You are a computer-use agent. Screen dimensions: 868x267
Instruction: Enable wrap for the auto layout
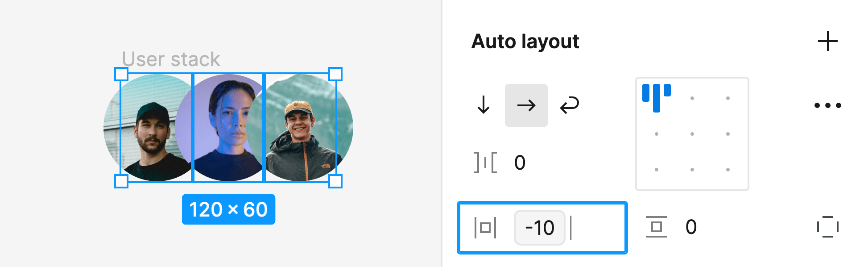click(x=570, y=105)
